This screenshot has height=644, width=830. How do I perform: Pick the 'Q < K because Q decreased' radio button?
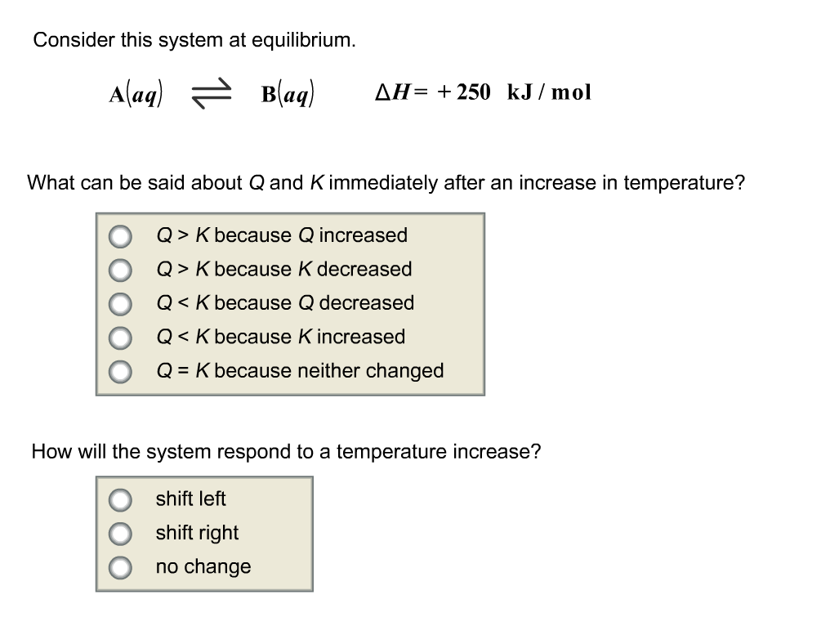point(121,304)
